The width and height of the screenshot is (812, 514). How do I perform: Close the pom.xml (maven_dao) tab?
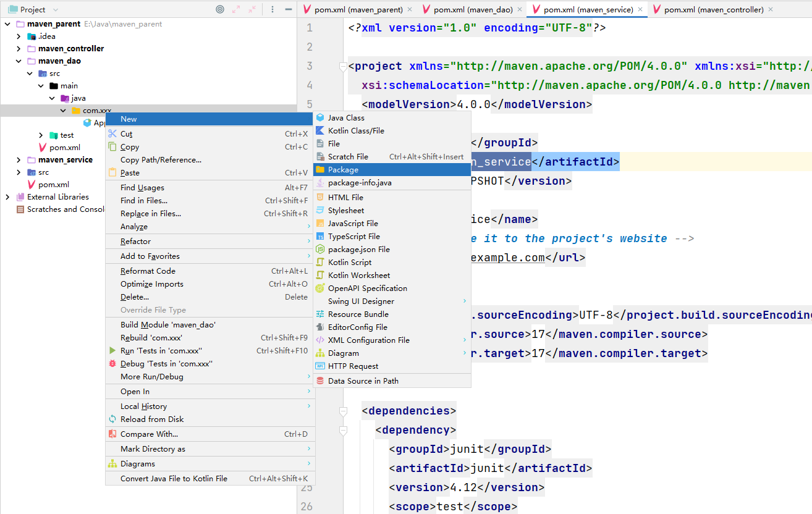pyautogui.click(x=519, y=9)
